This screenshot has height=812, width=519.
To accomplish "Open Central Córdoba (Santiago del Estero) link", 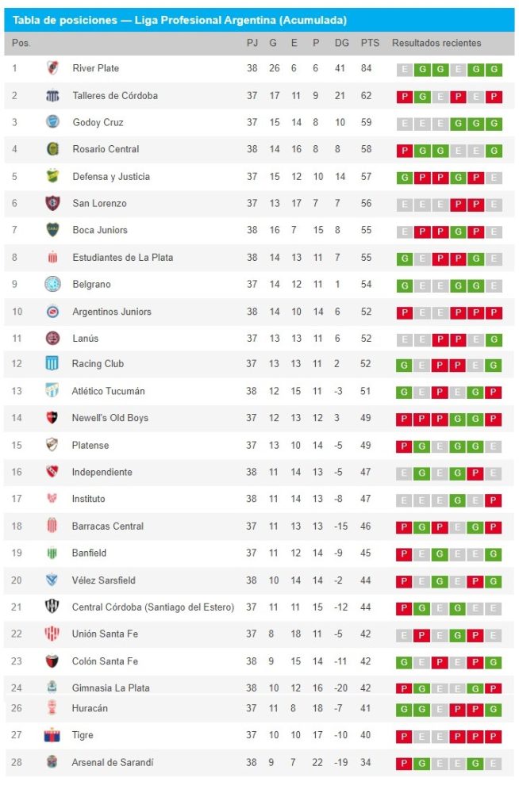I will [153, 607].
